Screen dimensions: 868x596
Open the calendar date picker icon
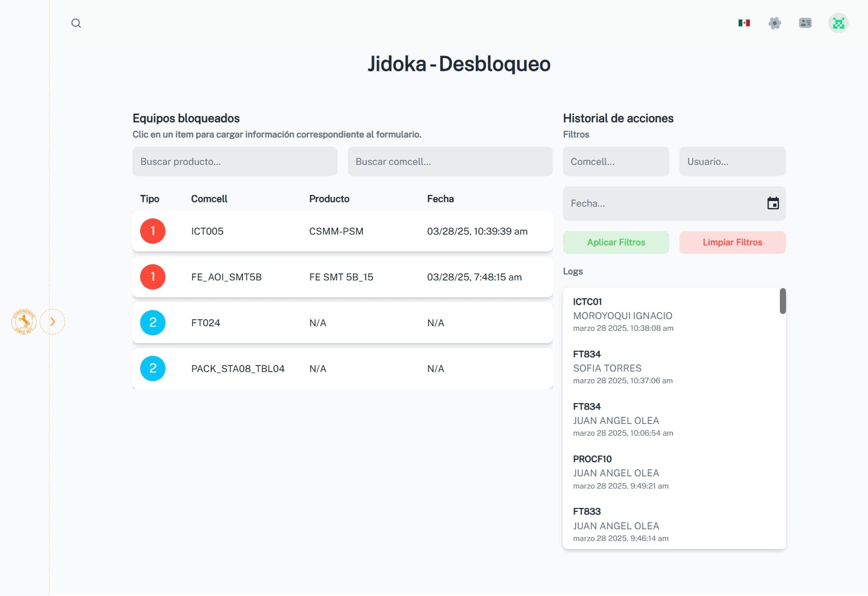pos(773,204)
